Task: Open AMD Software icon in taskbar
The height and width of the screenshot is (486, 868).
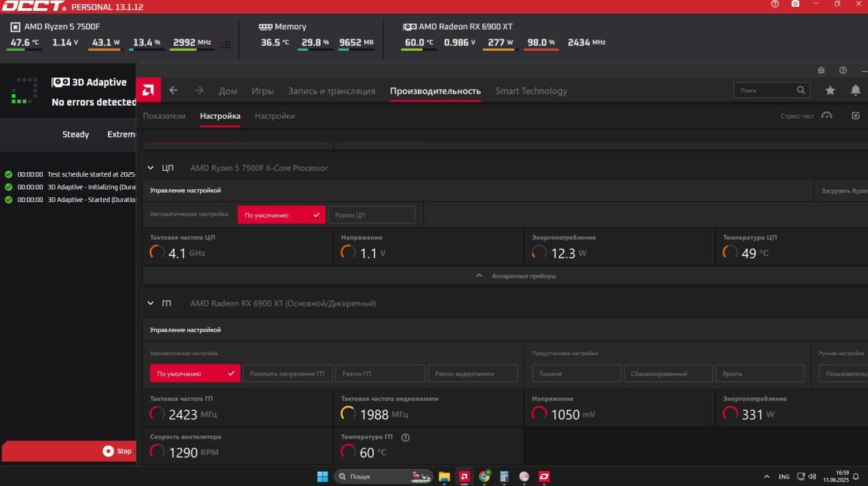Action: pos(465,477)
